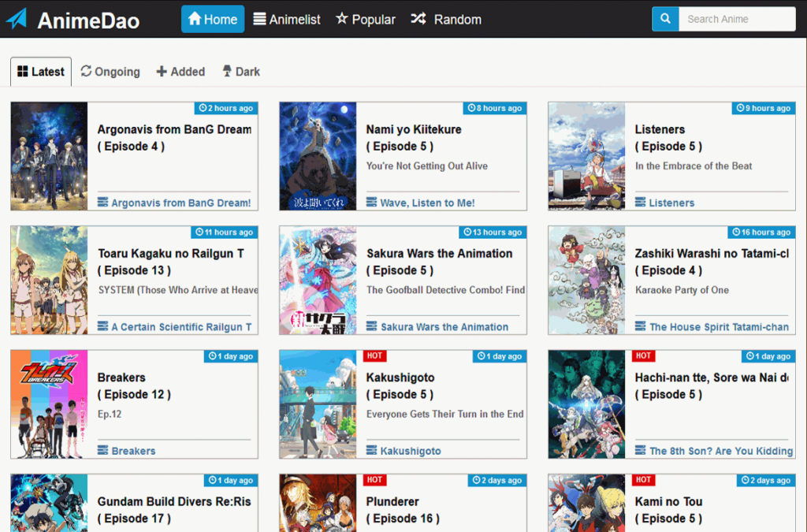
Task: Click list icon beside A Certain Scientific Railgun T
Action: click(103, 326)
